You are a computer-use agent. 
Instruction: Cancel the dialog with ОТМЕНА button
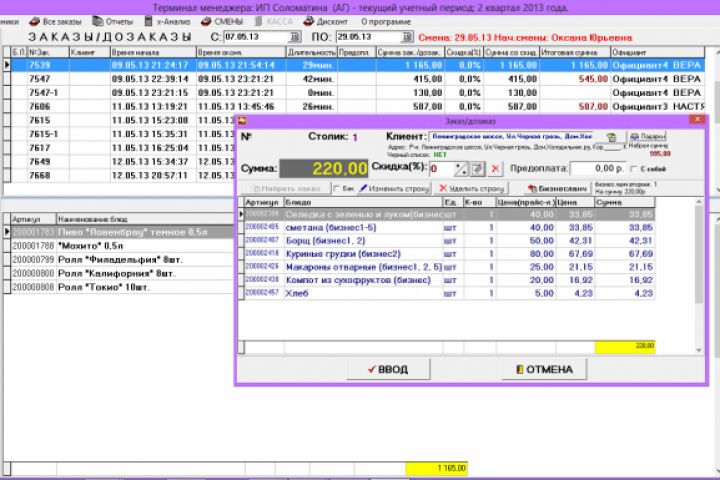coord(544,369)
